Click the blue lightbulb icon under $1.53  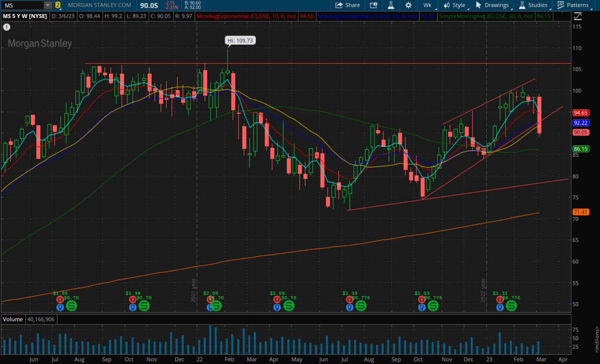click(x=422, y=307)
